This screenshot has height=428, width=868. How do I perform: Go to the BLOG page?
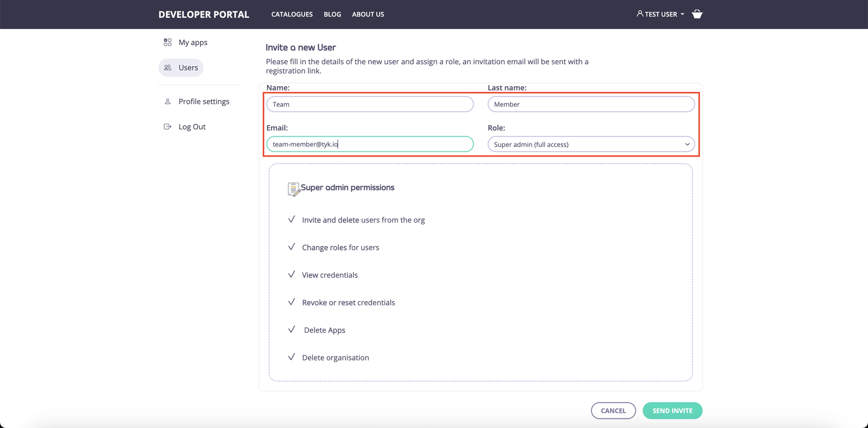(332, 14)
